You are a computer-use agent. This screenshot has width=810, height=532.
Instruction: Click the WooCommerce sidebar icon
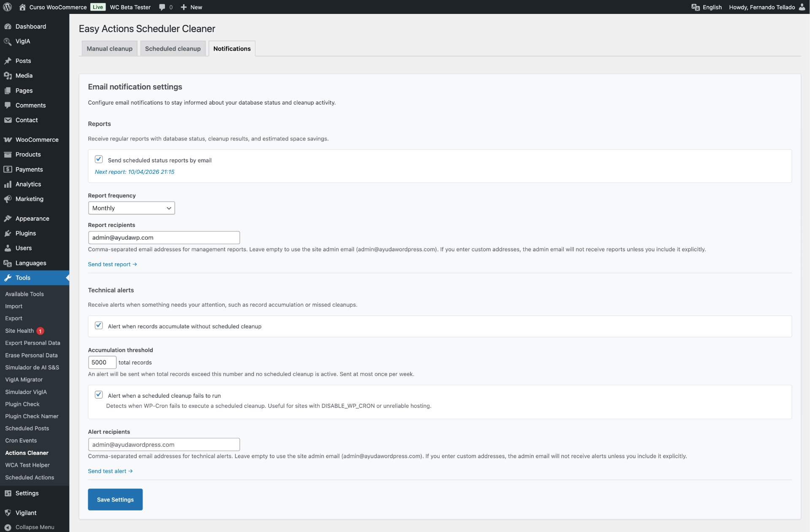[8, 140]
